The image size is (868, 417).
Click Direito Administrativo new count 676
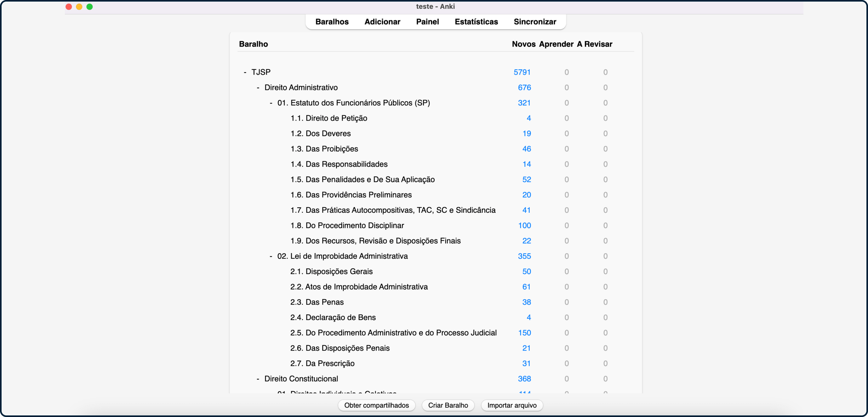tap(524, 87)
